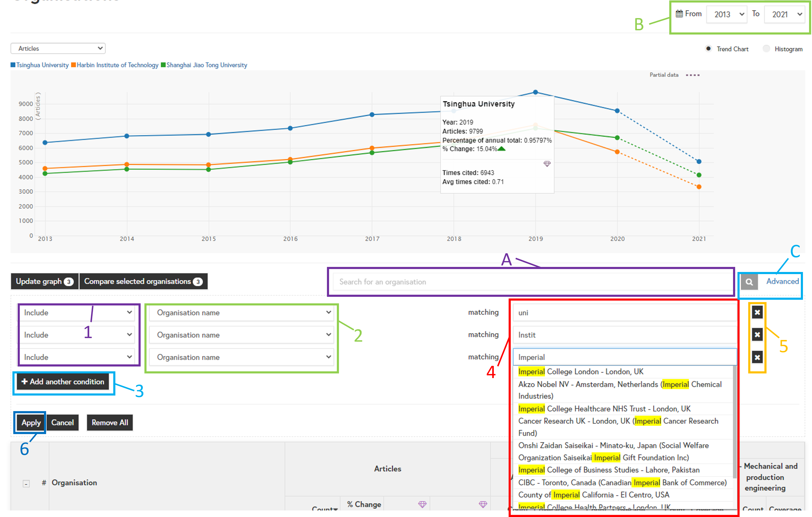
Task: Select 'Imperial College Healthcare NHS Trust' suggestion
Action: point(604,409)
